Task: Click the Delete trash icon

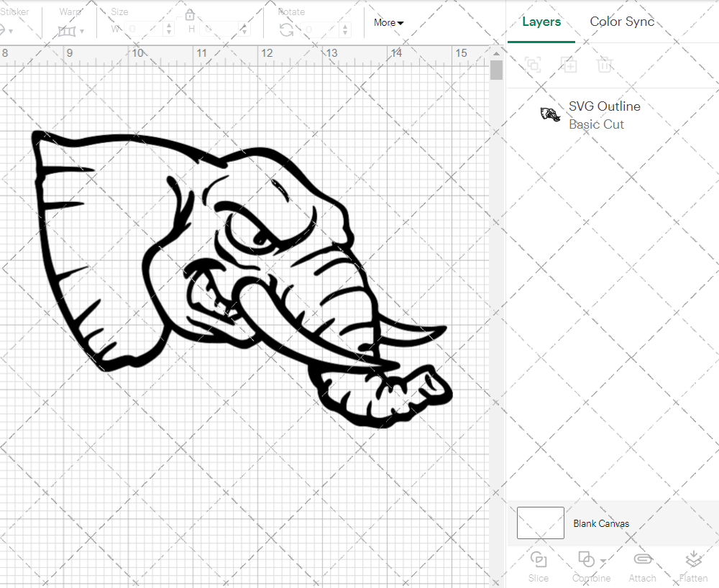Action: click(605, 65)
